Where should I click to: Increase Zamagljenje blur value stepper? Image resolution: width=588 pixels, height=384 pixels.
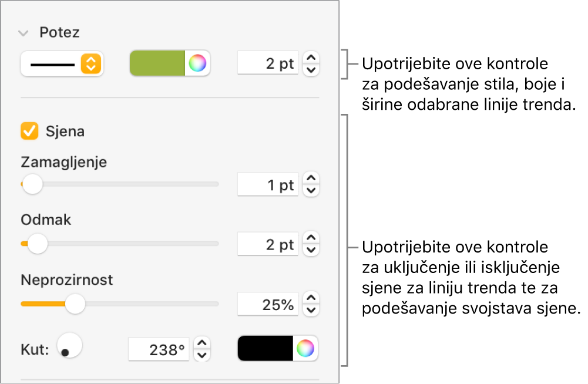(311, 178)
